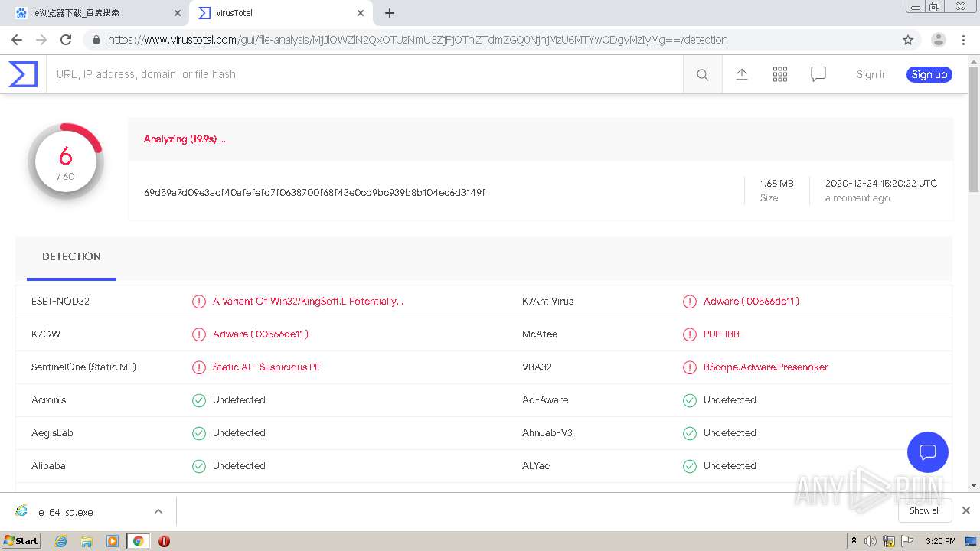Click K7AntiVirus Adware detection result
The height and width of the screenshot is (551, 980).
(751, 302)
